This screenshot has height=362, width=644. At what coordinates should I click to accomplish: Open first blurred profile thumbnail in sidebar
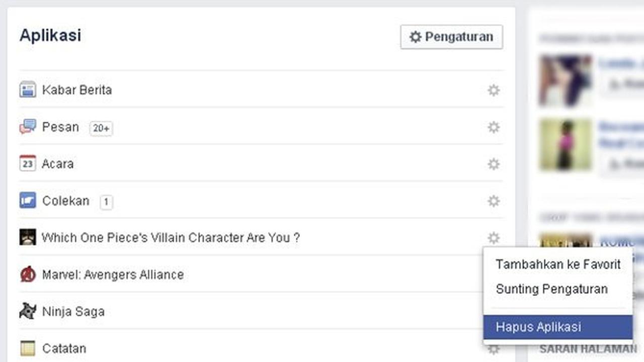[566, 80]
